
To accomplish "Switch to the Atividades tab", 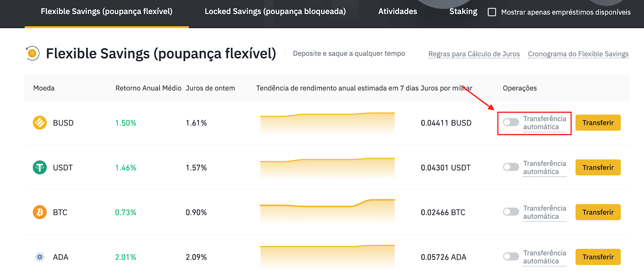I will (x=398, y=12).
